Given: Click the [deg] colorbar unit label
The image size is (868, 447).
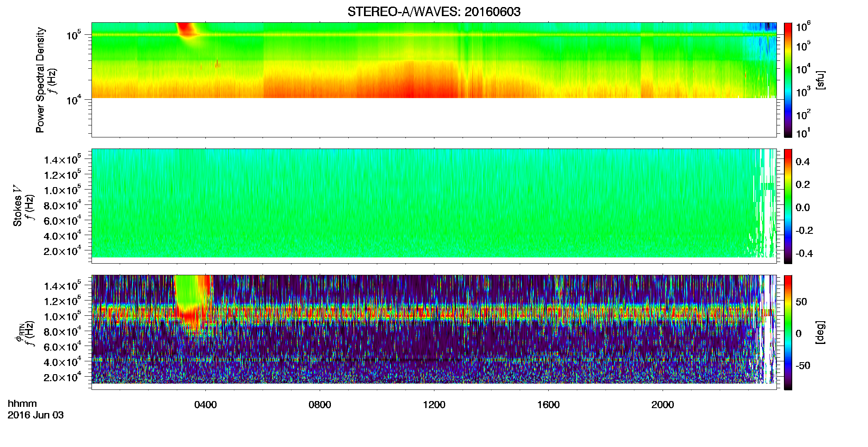Looking at the screenshot, I should pos(820,332).
